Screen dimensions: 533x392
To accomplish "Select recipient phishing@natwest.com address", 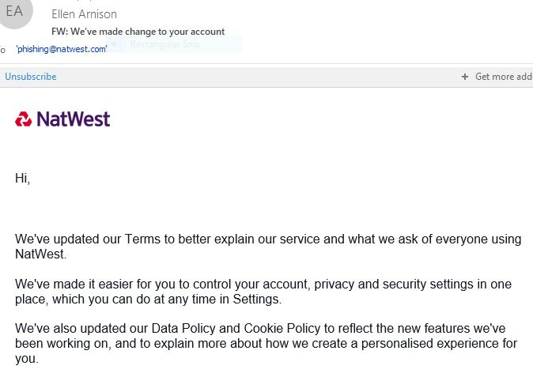I will 62,49.
